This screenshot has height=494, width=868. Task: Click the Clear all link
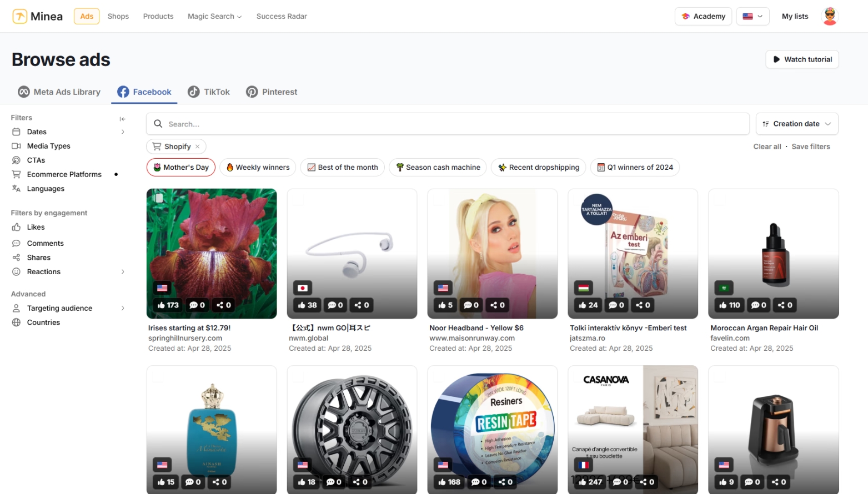point(766,147)
